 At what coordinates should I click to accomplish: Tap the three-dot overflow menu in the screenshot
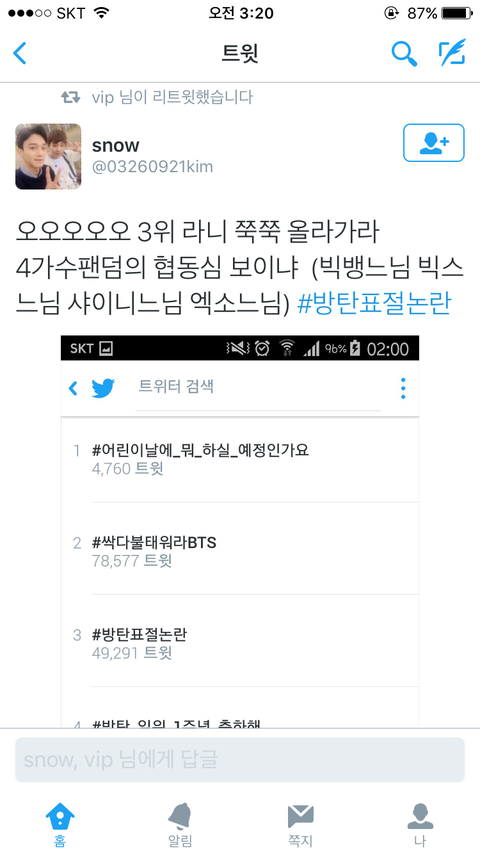[403, 388]
